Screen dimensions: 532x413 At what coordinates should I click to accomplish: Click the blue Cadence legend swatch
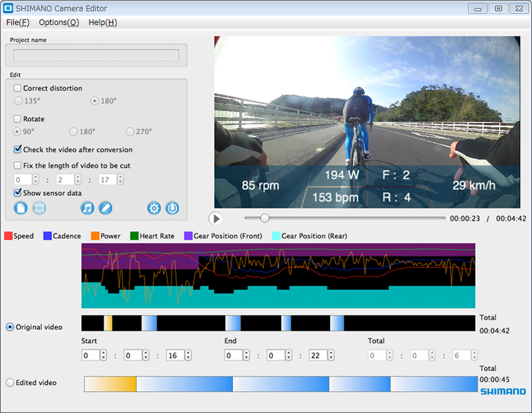(48, 236)
